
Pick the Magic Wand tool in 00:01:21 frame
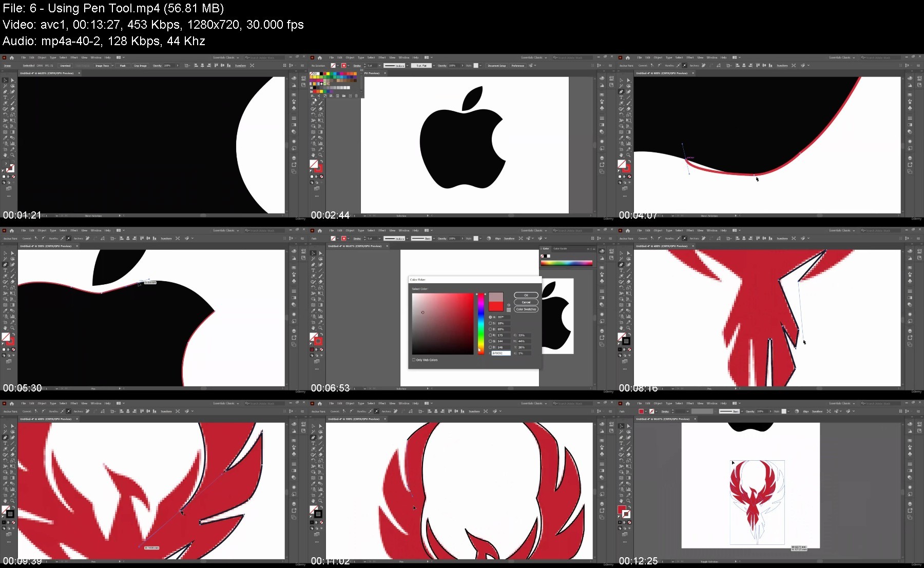pos(5,86)
